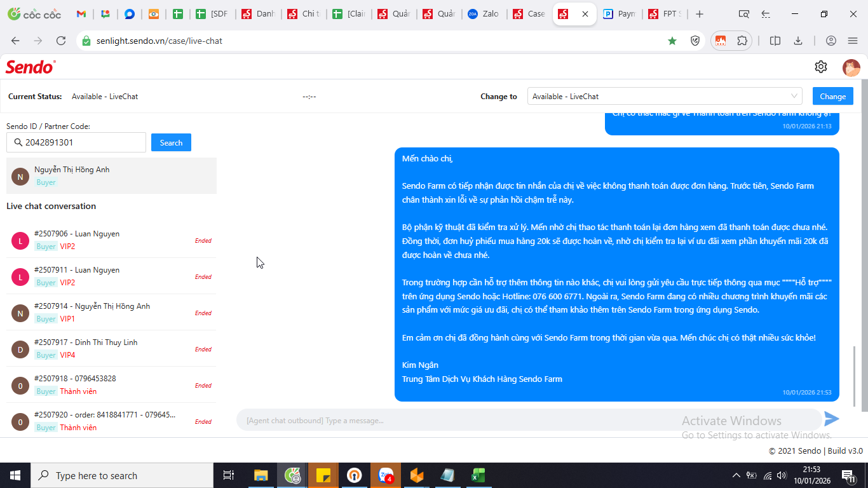Click the send message arrow icon
The height and width of the screenshot is (488, 868).
(x=832, y=419)
